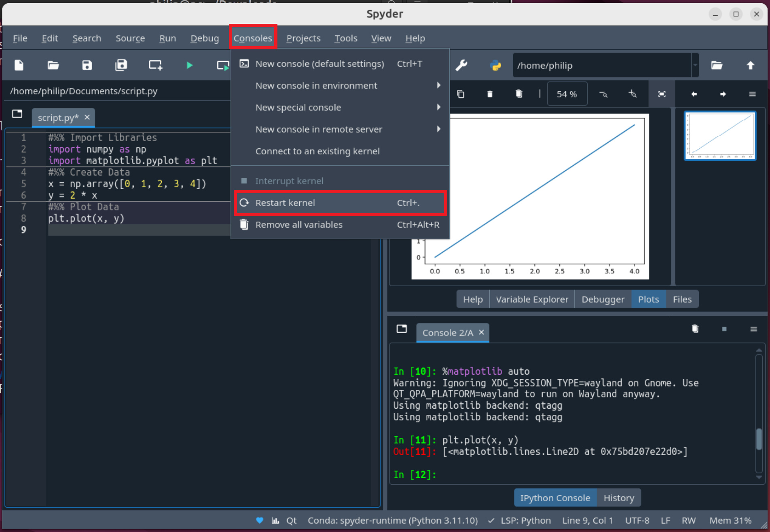The image size is (770, 532).
Task: Open the View menu
Action: 381,38
